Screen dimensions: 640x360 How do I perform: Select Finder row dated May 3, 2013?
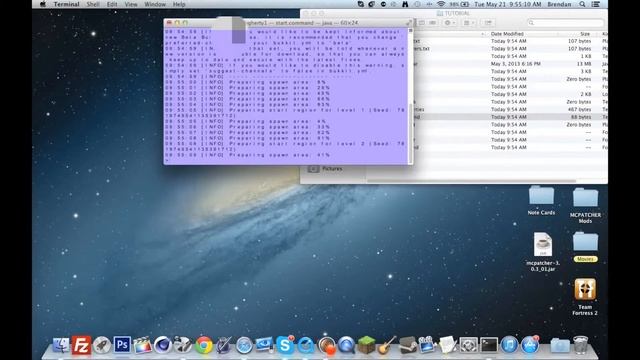click(510, 64)
